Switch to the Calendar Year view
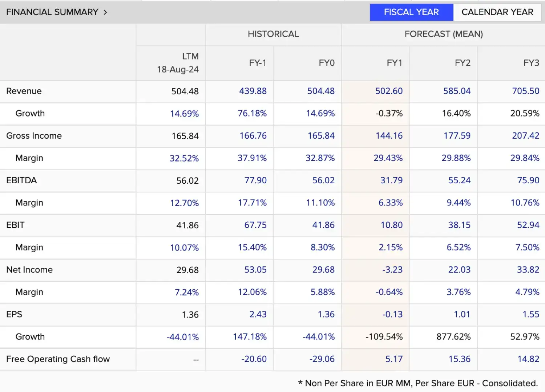The height and width of the screenshot is (392, 545). tap(497, 12)
